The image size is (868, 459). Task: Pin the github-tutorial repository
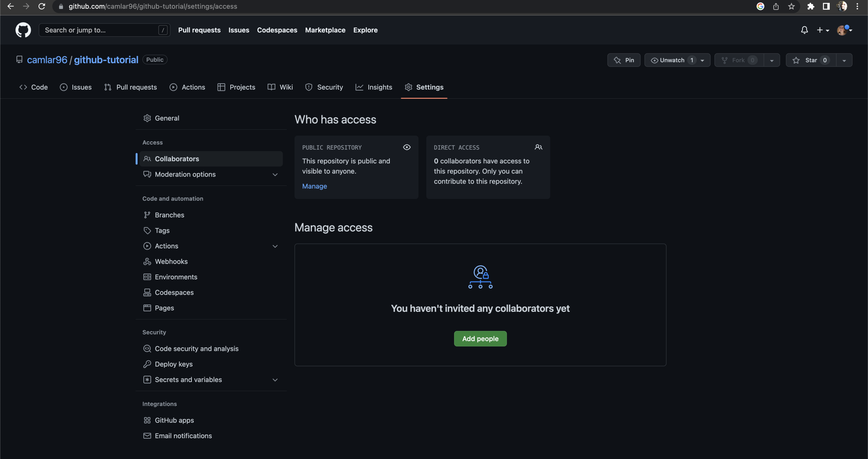pyautogui.click(x=624, y=60)
